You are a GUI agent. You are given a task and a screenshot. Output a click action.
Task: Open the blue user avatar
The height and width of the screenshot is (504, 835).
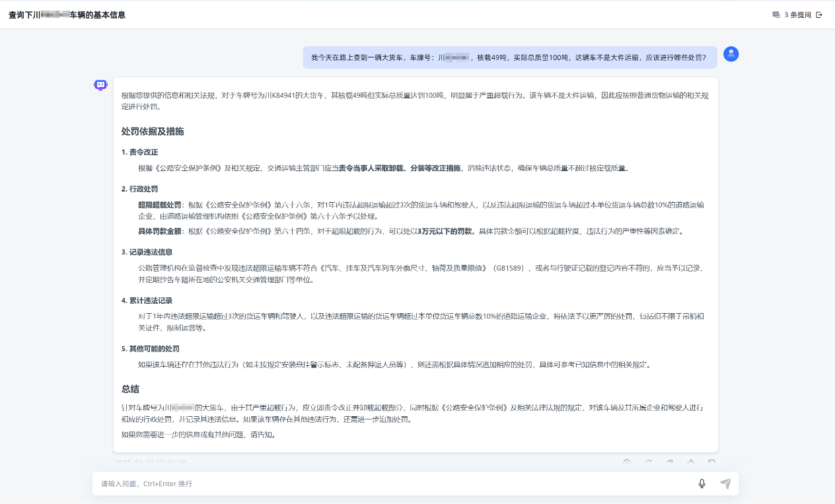[x=731, y=54]
